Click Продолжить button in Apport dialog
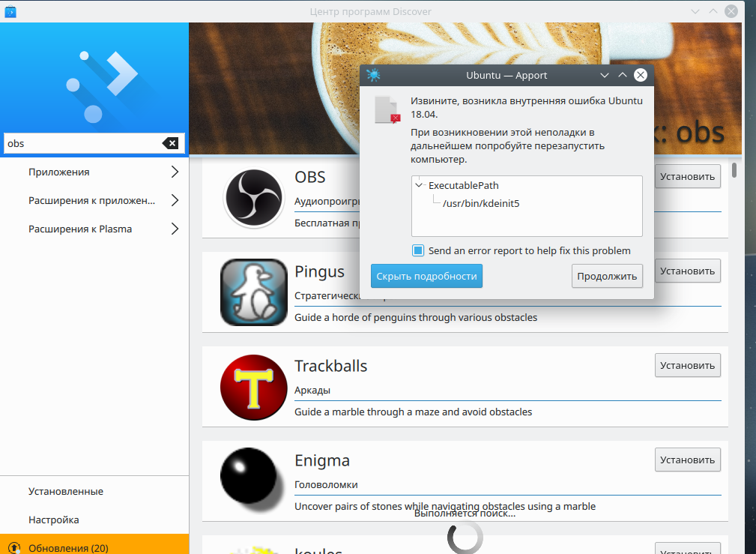 click(607, 276)
